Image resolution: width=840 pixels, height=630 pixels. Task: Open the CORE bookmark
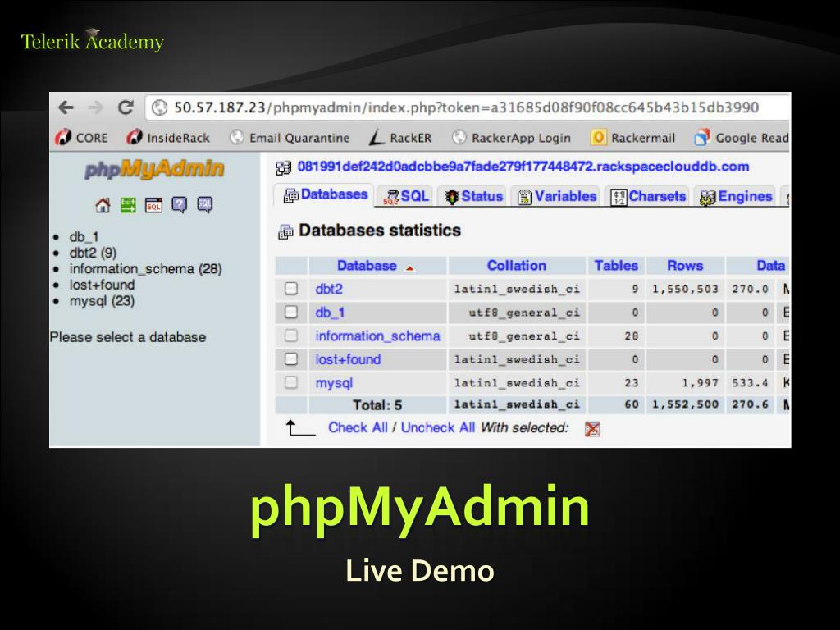point(81,138)
